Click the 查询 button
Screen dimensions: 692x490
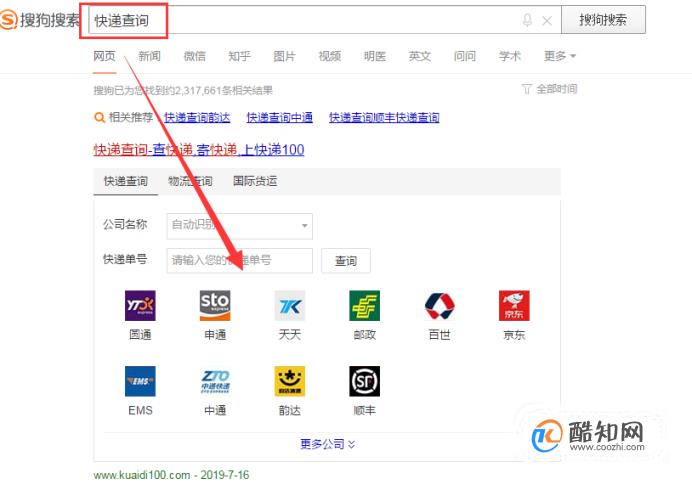[x=346, y=261]
